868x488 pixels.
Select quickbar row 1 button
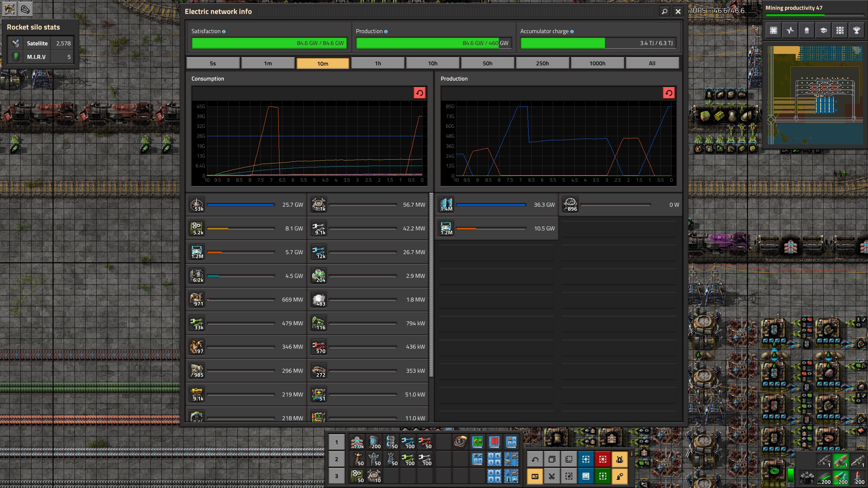pyautogui.click(x=336, y=442)
